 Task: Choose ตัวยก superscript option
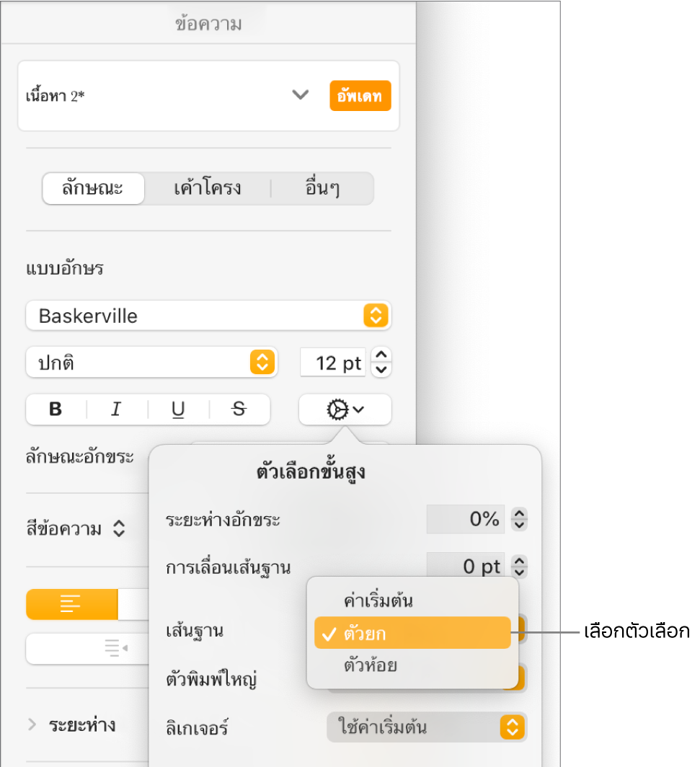(x=412, y=633)
